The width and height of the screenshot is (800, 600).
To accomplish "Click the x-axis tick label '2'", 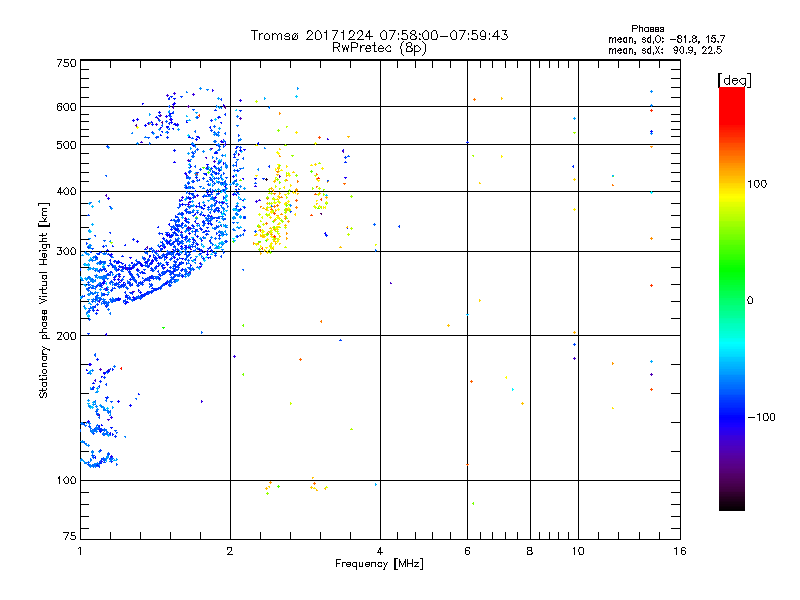I will click(230, 551).
